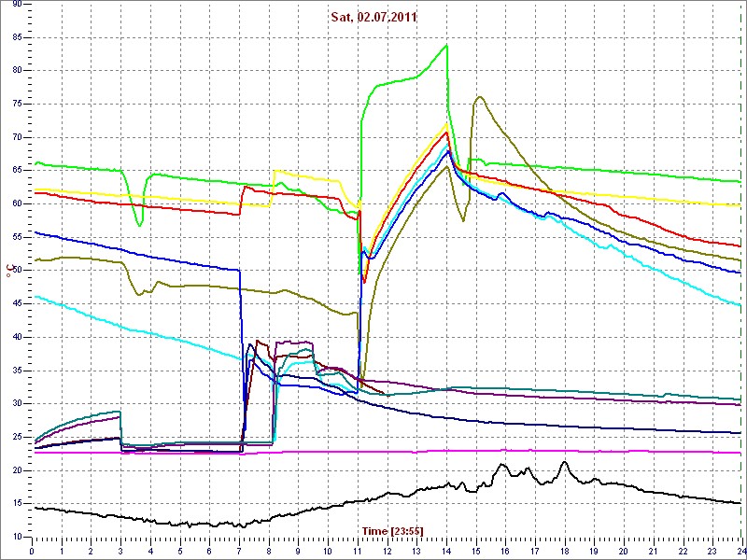Click hour 6 on the time axis

coord(209,551)
